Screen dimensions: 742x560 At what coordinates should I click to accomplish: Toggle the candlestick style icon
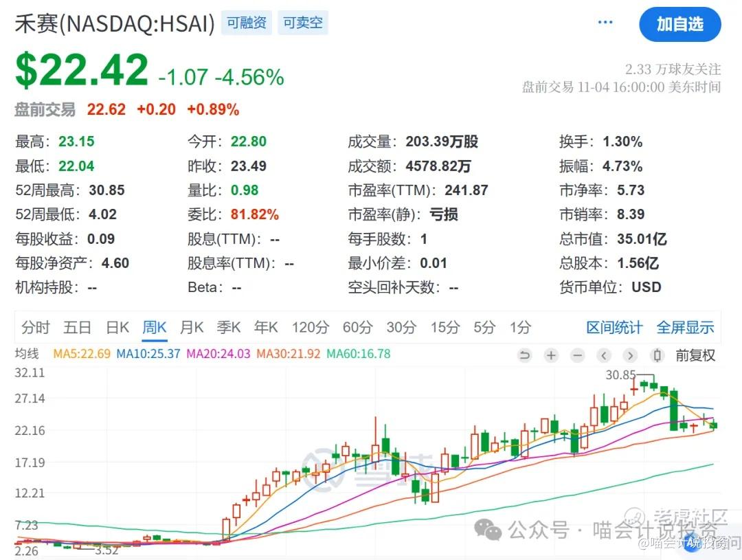[x=657, y=355]
